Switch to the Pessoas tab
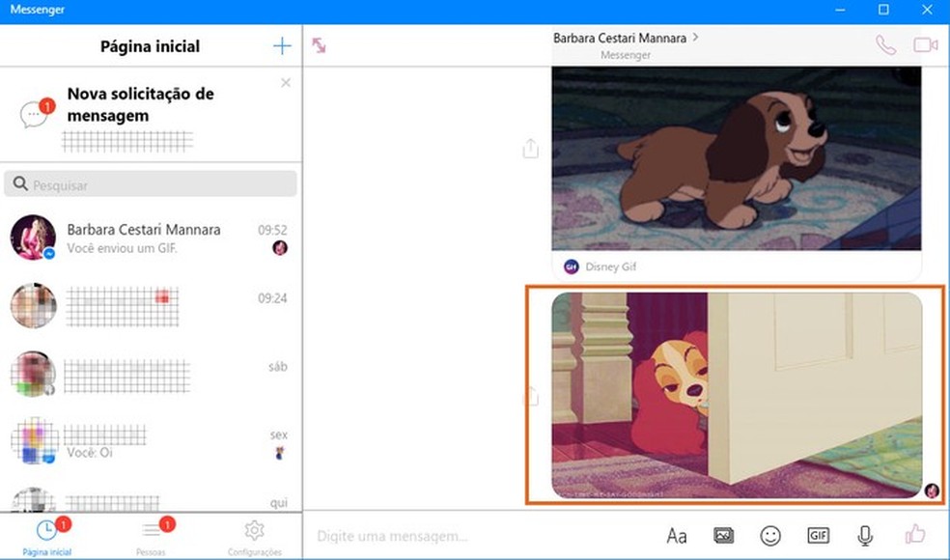 click(153, 533)
